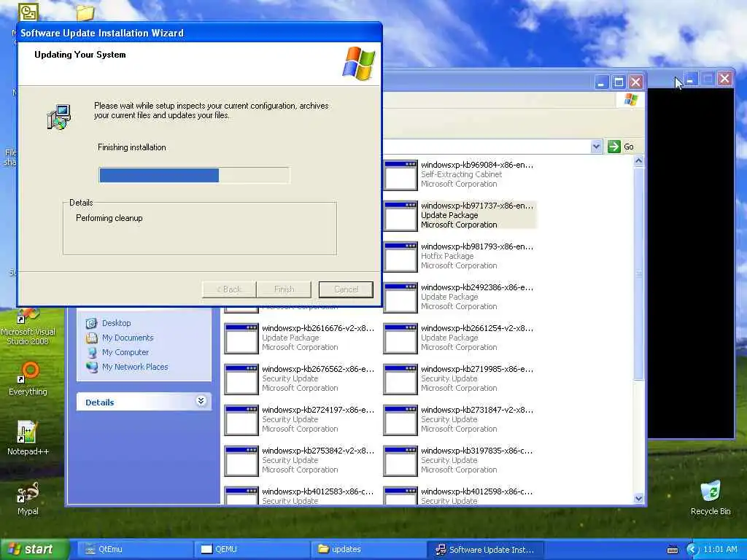This screenshot has width=747, height=560.
Task: Click the My Network Places link
Action: pyautogui.click(x=135, y=367)
